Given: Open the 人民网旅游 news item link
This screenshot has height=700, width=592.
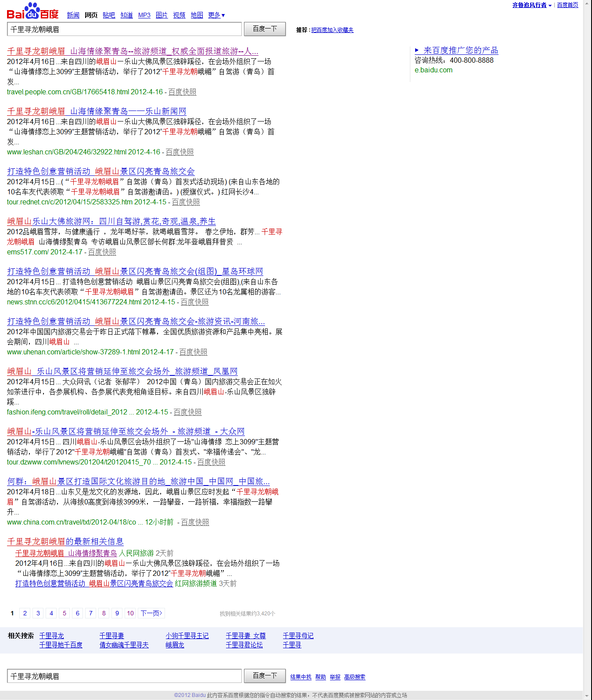Looking at the screenshot, I should [x=66, y=554].
